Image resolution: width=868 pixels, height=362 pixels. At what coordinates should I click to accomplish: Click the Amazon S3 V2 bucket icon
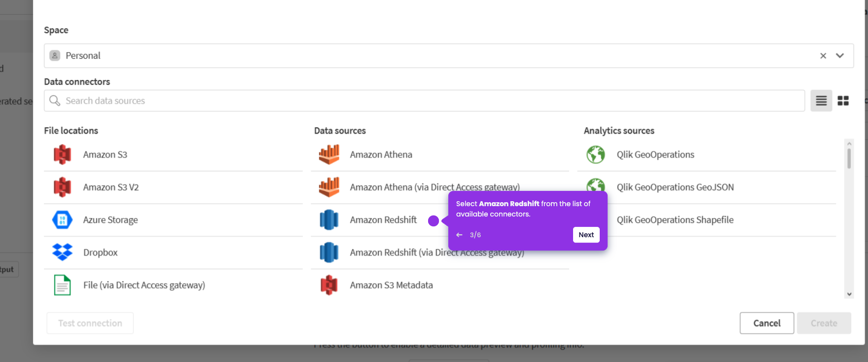tap(62, 187)
